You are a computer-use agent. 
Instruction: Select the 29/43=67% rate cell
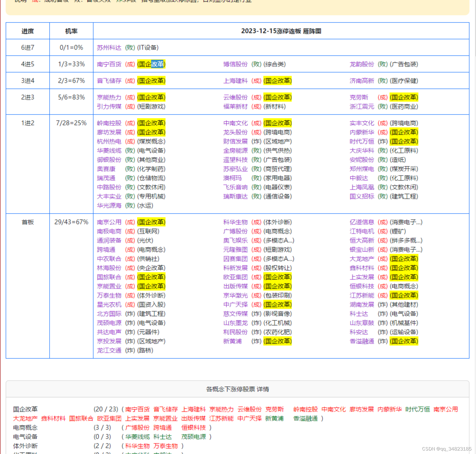tap(71, 286)
